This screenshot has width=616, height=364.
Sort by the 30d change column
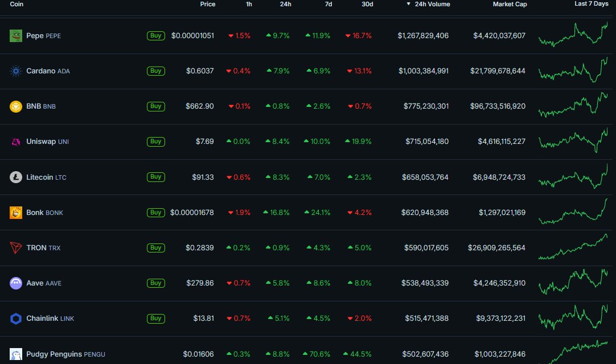point(367,4)
